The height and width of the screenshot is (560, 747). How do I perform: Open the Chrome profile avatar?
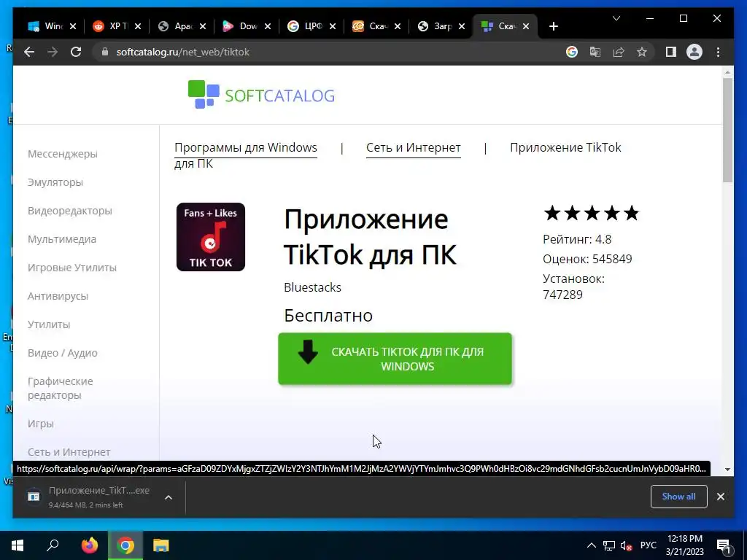tap(694, 52)
